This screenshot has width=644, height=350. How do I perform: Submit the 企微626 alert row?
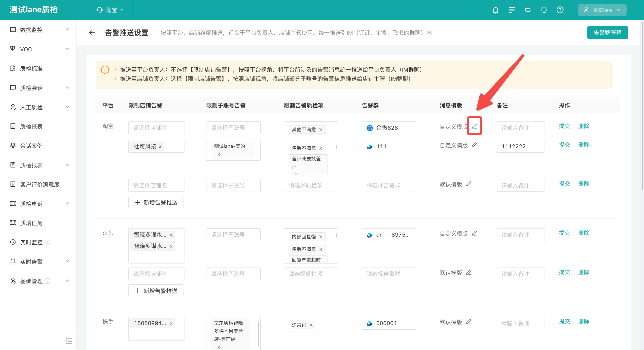(x=564, y=126)
